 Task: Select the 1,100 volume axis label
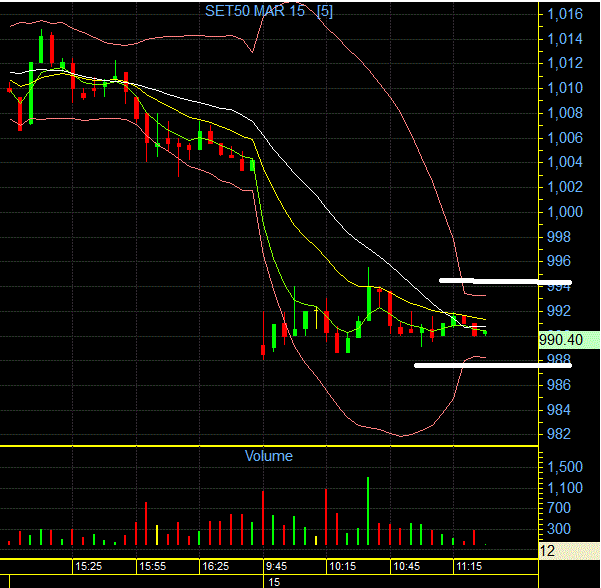point(565,488)
